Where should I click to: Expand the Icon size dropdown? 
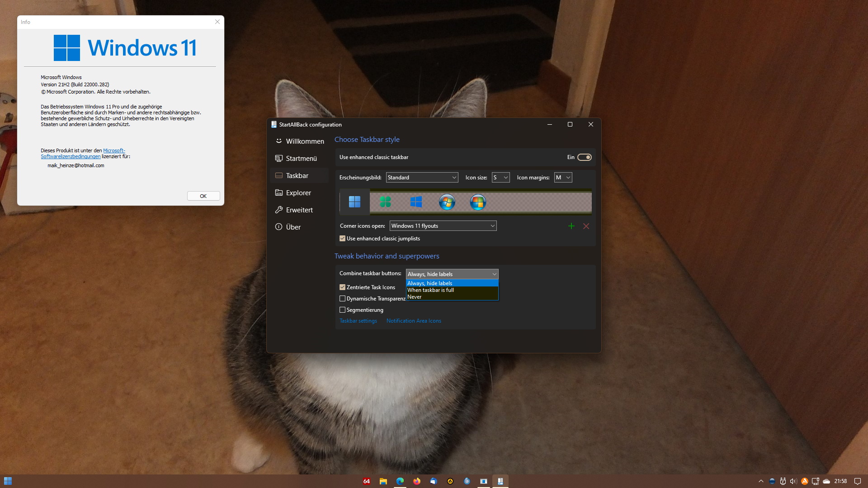pos(500,178)
